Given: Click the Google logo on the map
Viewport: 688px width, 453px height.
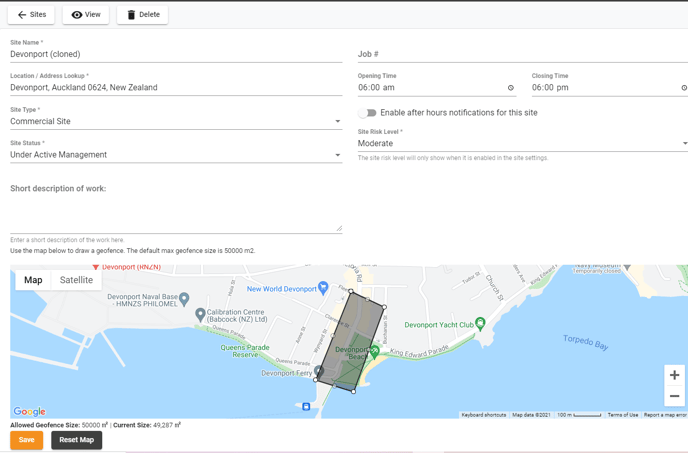Looking at the screenshot, I should click(x=29, y=411).
